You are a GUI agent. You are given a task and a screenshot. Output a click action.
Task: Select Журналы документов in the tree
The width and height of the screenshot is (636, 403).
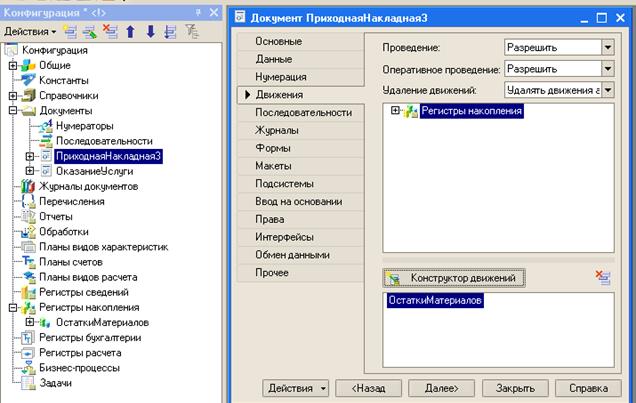coord(88,186)
